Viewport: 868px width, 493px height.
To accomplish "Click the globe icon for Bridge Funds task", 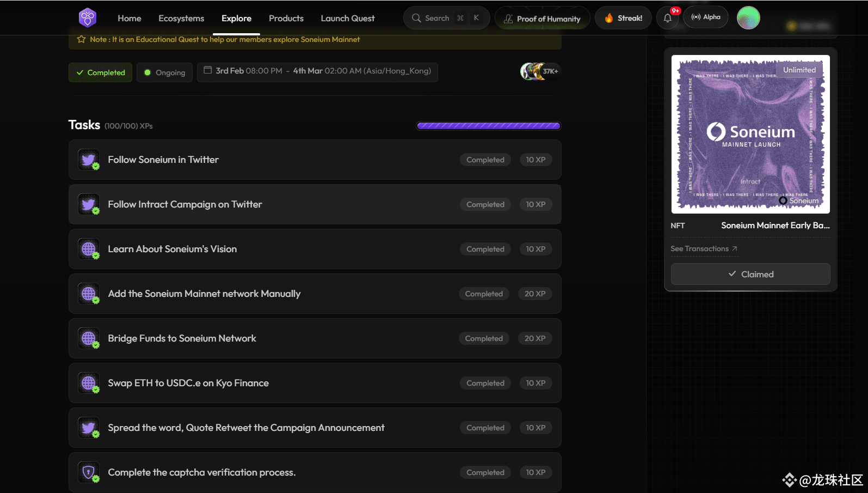I will click(89, 338).
